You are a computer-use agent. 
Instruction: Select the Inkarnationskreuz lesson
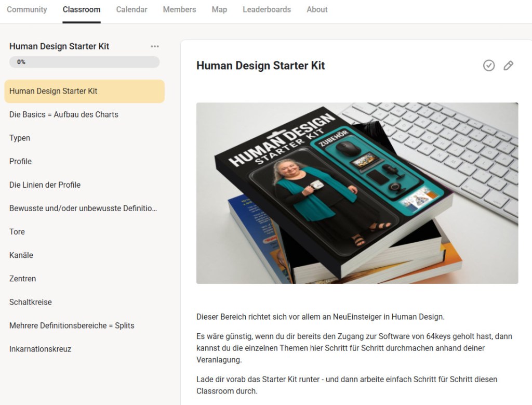point(41,349)
